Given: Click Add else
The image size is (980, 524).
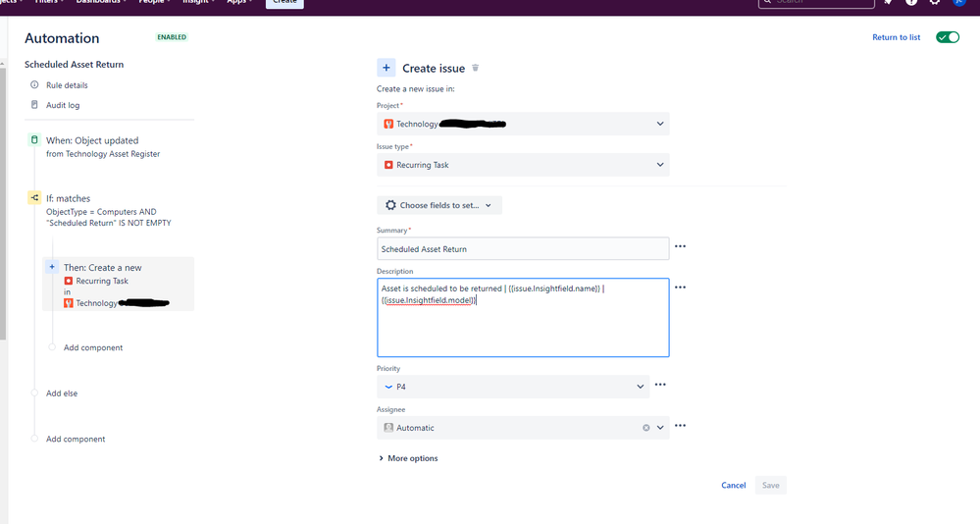Looking at the screenshot, I should pos(62,393).
